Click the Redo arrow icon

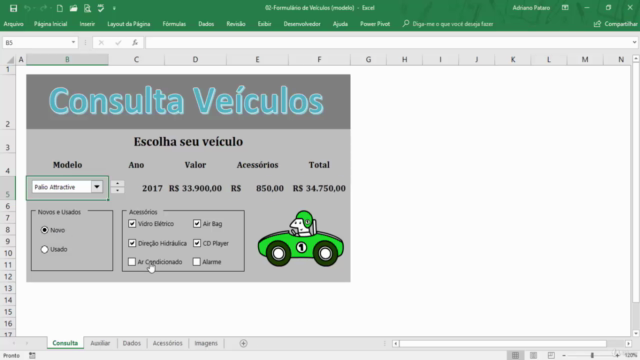coord(43,8)
